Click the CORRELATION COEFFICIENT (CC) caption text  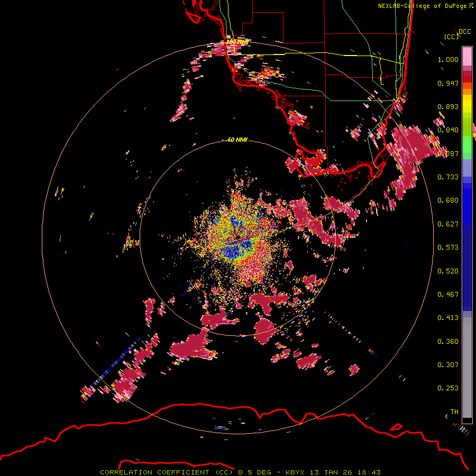tap(167, 472)
